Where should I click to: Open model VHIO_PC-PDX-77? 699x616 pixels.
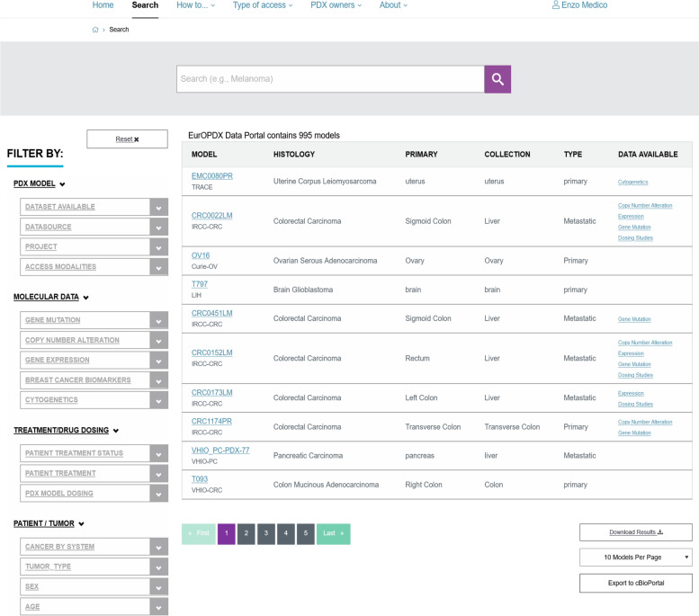(220, 451)
